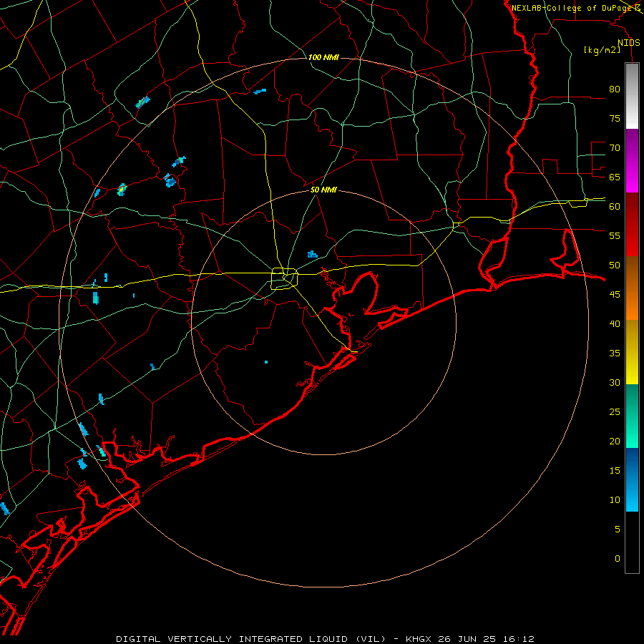Click the 70 value on the color scale
This screenshot has width=644, height=644.
(615, 148)
